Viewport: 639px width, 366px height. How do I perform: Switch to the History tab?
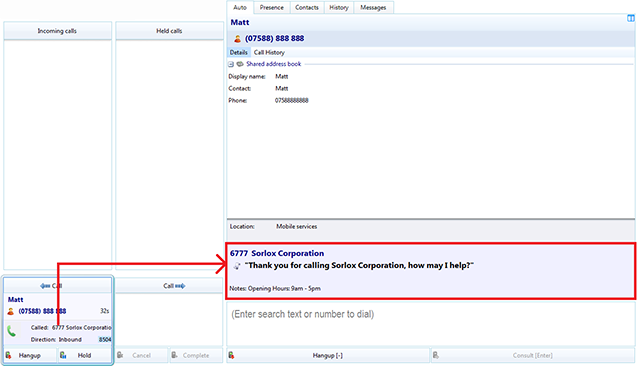click(x=339, y=7)
